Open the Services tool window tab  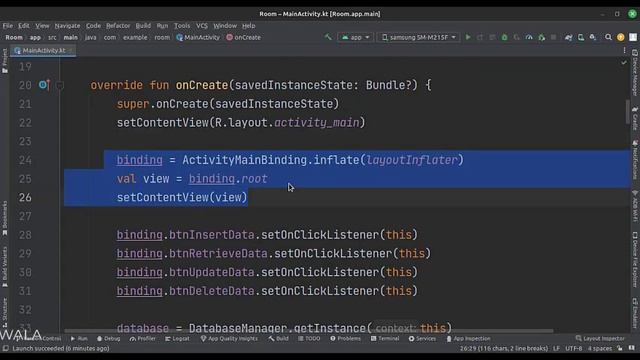[422, 338]
